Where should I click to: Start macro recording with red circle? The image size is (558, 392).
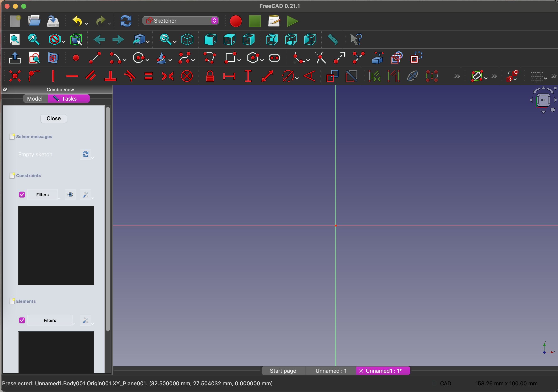(x=235, y=21)
